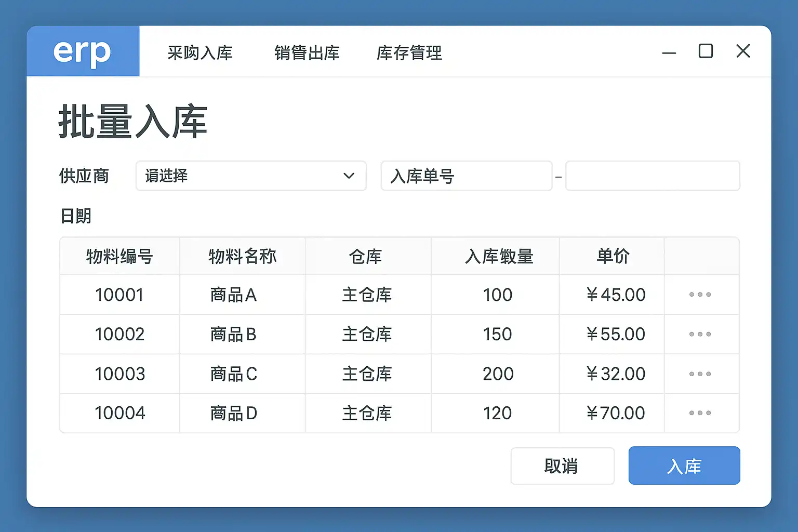Open more options for item 10004
Viewport: 798px width, 532px height.
pyautogui.click(x=700, y=413)
